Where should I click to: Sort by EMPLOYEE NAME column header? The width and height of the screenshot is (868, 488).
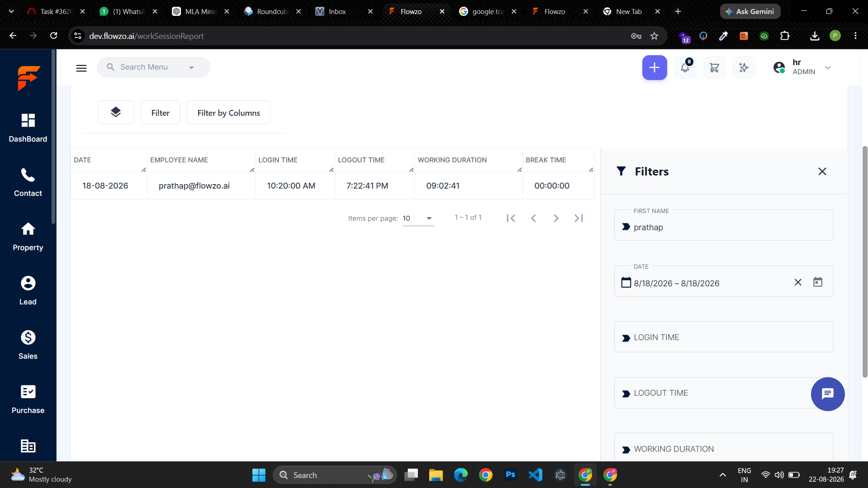(x=179, y=160)
